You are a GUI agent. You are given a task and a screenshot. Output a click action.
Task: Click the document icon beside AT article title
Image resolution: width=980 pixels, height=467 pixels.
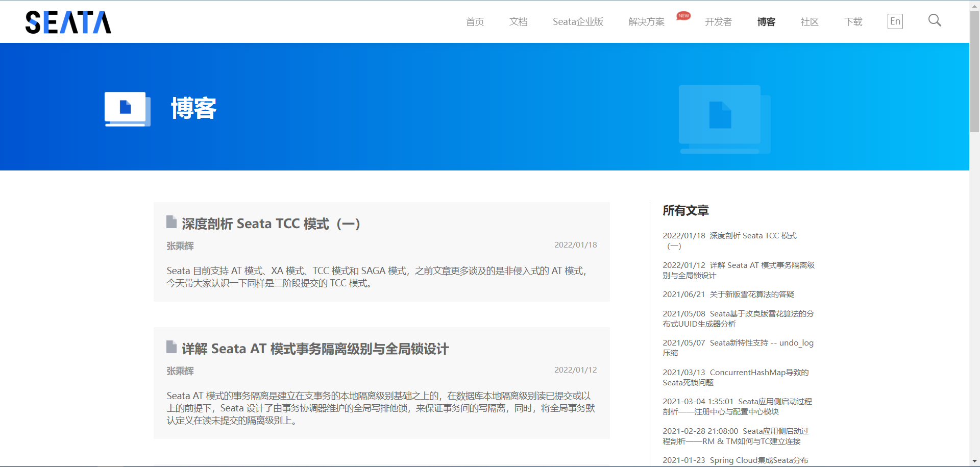(x=171, y=347)
